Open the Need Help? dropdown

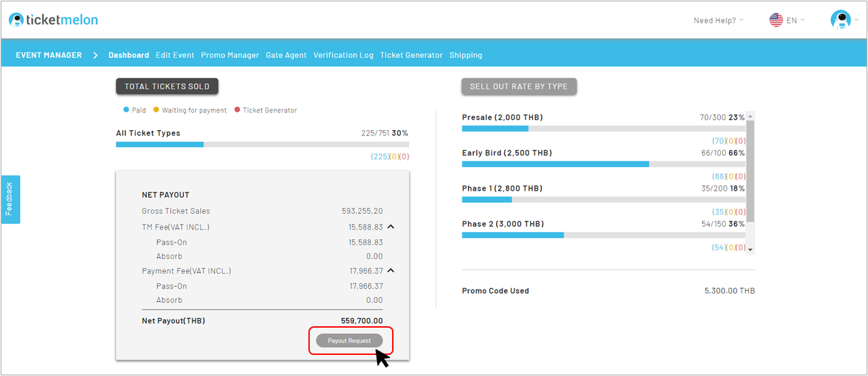[x=718, y=20]
